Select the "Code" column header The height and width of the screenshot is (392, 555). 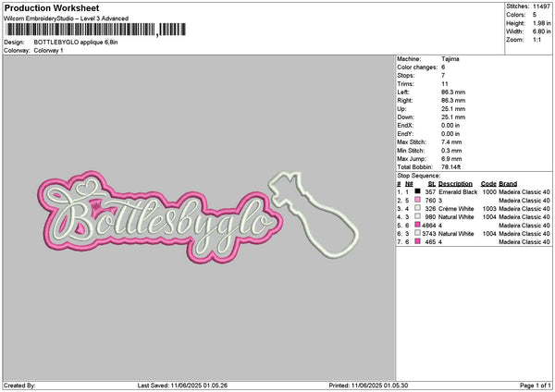[x=488, y=184]
